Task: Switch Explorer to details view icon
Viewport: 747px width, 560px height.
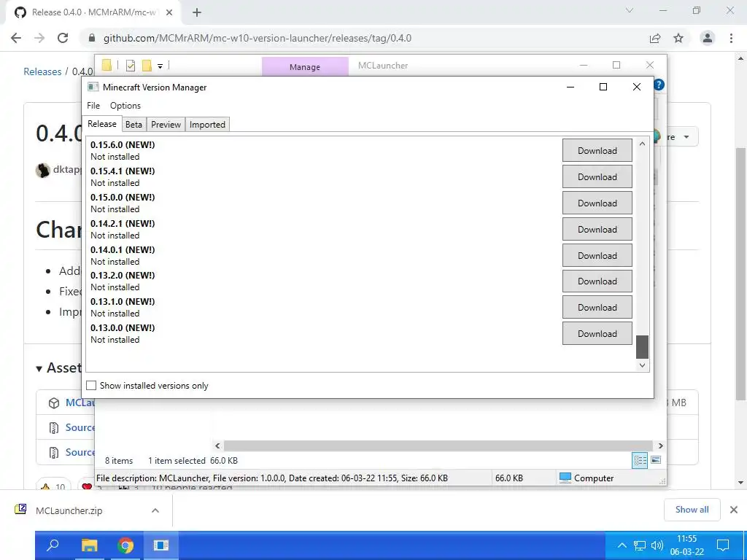Action: coord(640,460)
